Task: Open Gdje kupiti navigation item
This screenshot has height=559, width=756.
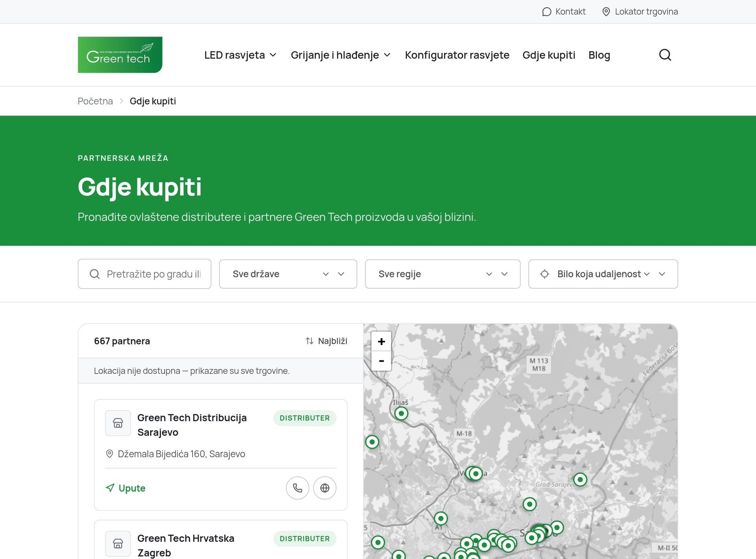Action: coord(549,55)
